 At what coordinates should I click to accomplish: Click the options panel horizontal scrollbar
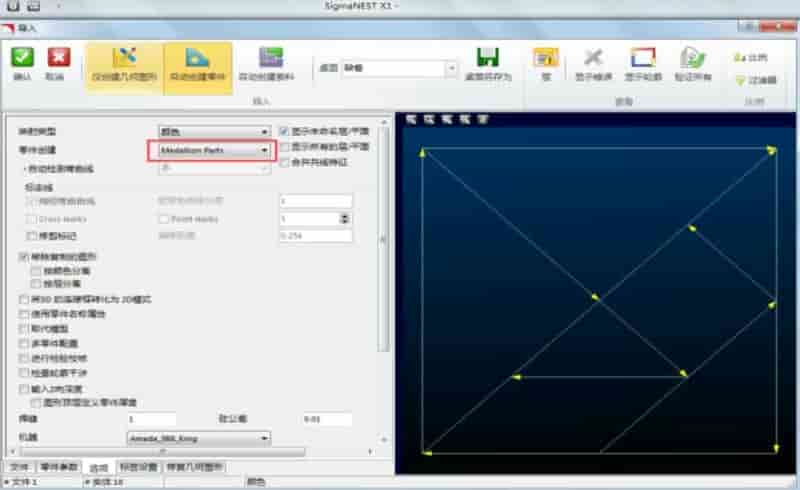tap(162, 452)
